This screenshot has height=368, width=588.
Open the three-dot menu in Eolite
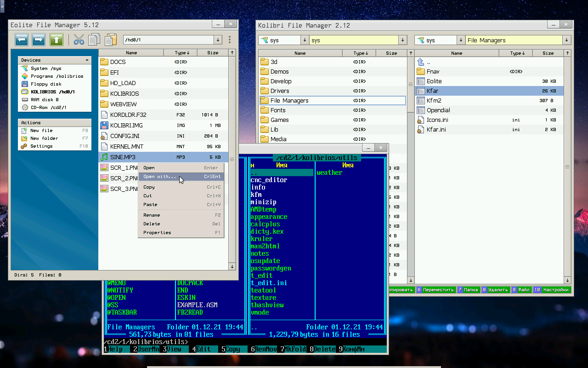pyautogui.click(x=230, y=40)
